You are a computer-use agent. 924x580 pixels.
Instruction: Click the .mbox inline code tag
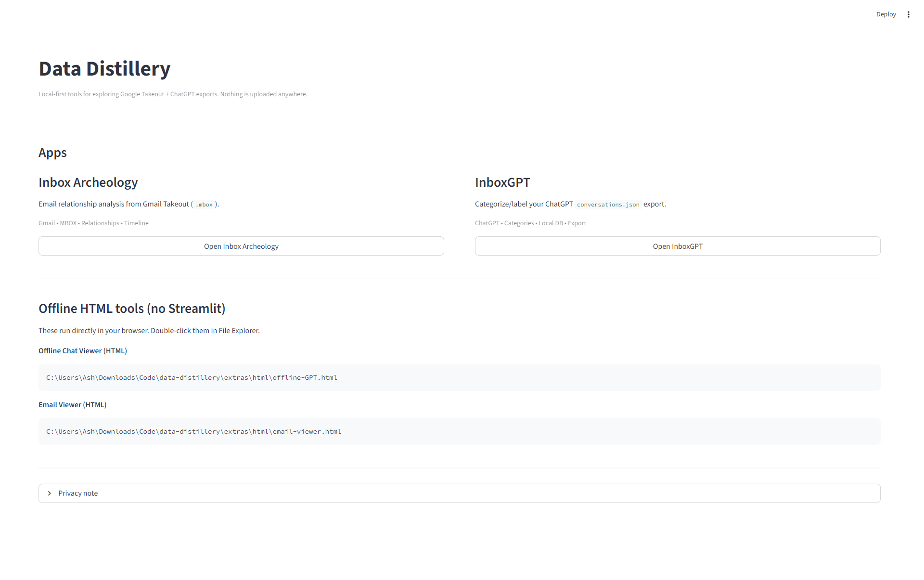[204, 205]
